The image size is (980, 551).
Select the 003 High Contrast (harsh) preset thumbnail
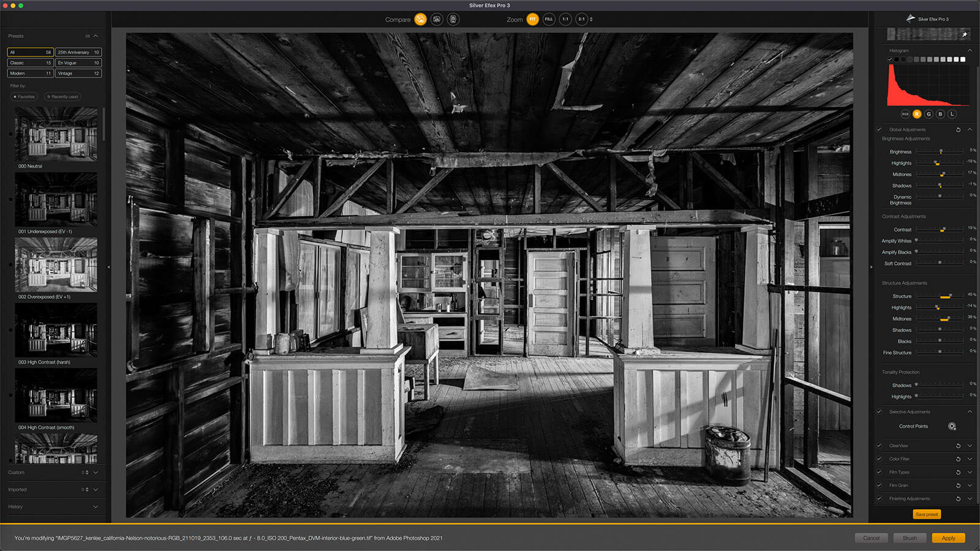click(56, 331)
